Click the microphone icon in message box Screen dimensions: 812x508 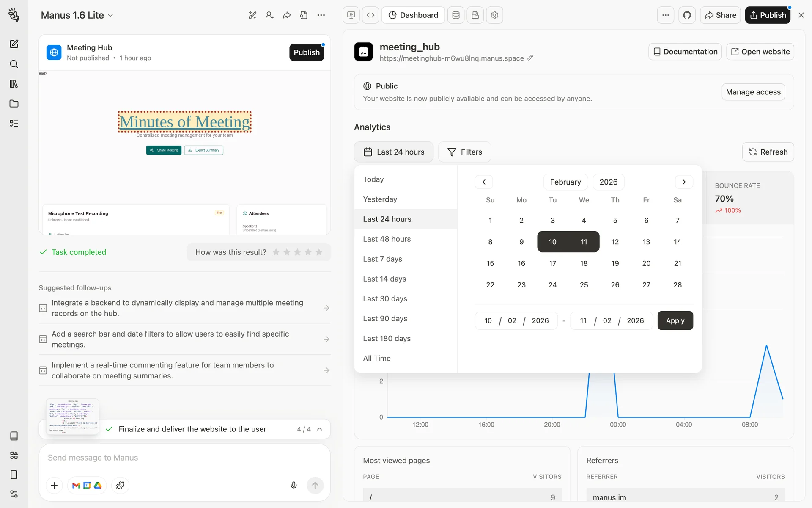(294, 485)
